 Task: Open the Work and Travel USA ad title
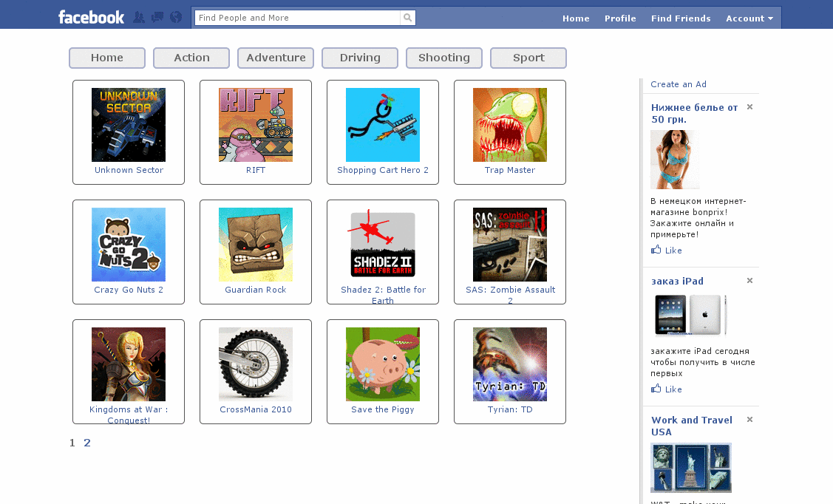pyautogui.click(x=692, y=426)
